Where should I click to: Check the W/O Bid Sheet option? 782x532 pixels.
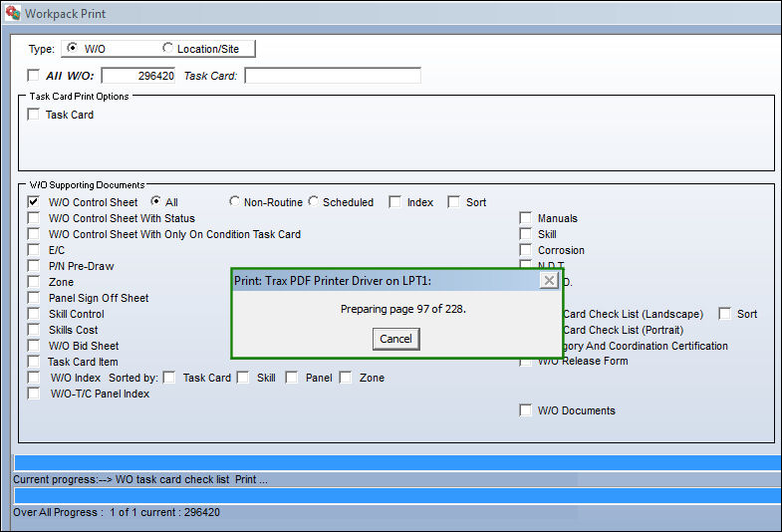(x=33, y=346)
